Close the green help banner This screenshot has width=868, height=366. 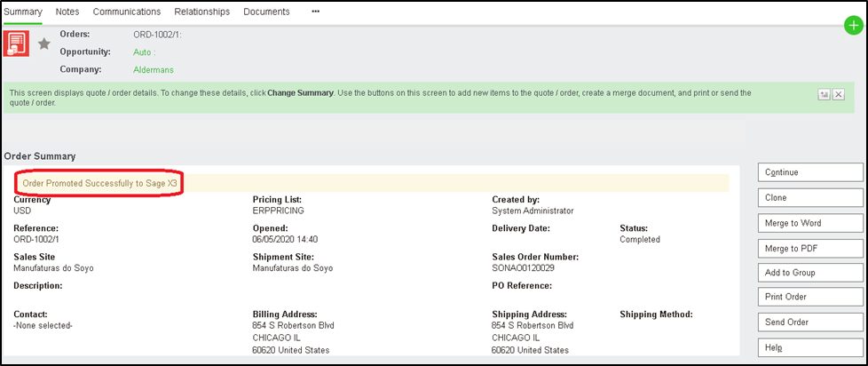(x=838, y=94)
